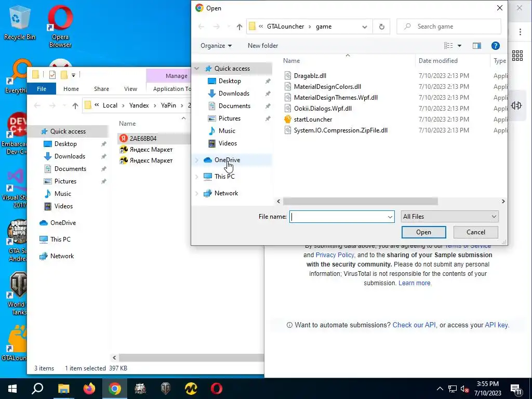Expand This PC node in Open dialog
532x399 pixels.
196,177
